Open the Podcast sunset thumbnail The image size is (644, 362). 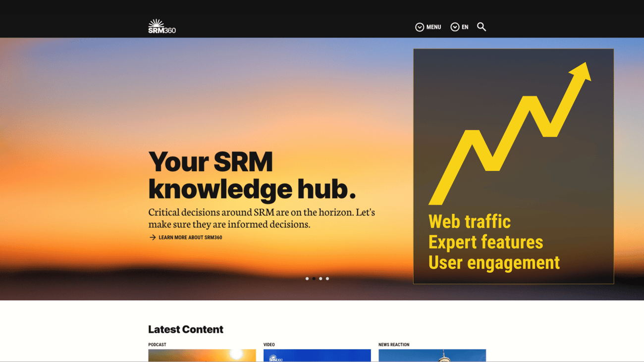click(202, 356)
